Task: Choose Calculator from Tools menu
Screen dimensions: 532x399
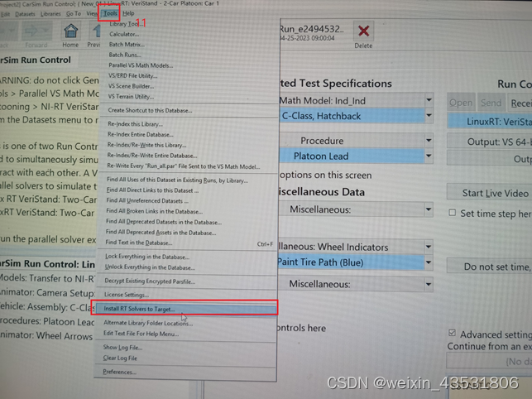Action: coord(124,34)
